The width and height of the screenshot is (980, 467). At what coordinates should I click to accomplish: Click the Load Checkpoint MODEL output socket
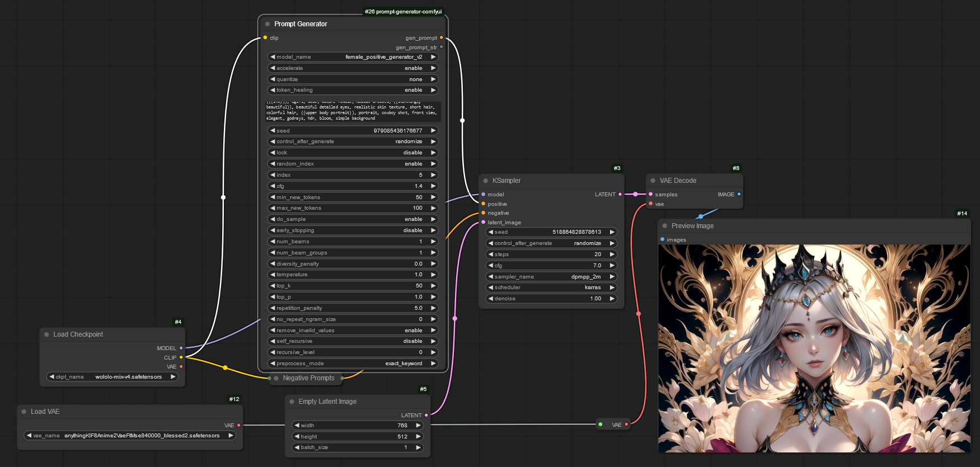pos(181,348)
